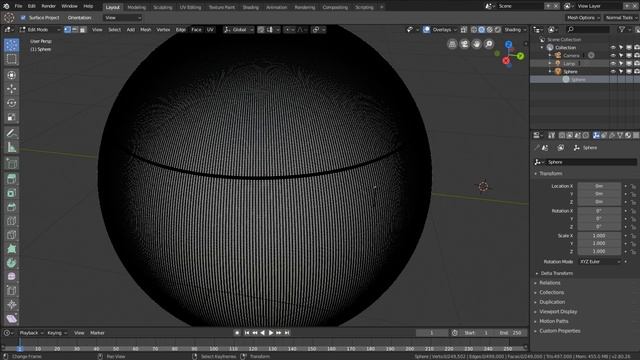The height and width of the screenshot is (360, 640).
Task: Click the green Y axis gizmo
Action: pos(520,56)
